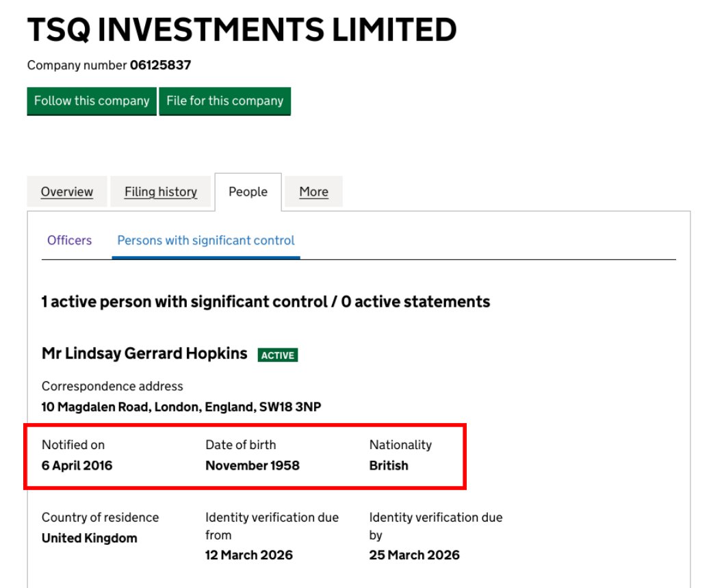Screen dimensions: 724x588
Task: Go to the Officers sub-tab
Action: pyautogui.click(x=69, y=240)
